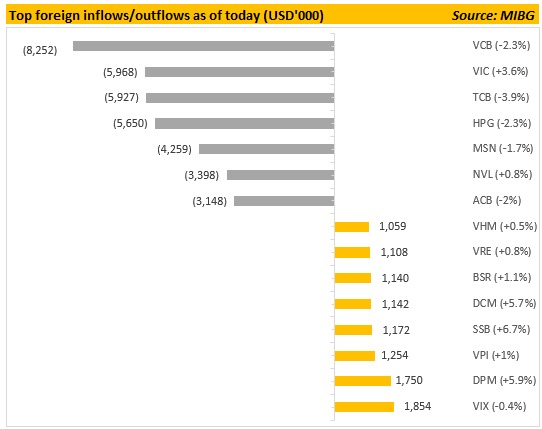Select the 1,254 value label
Screen dimensions: 542x429
coord(395,355)
